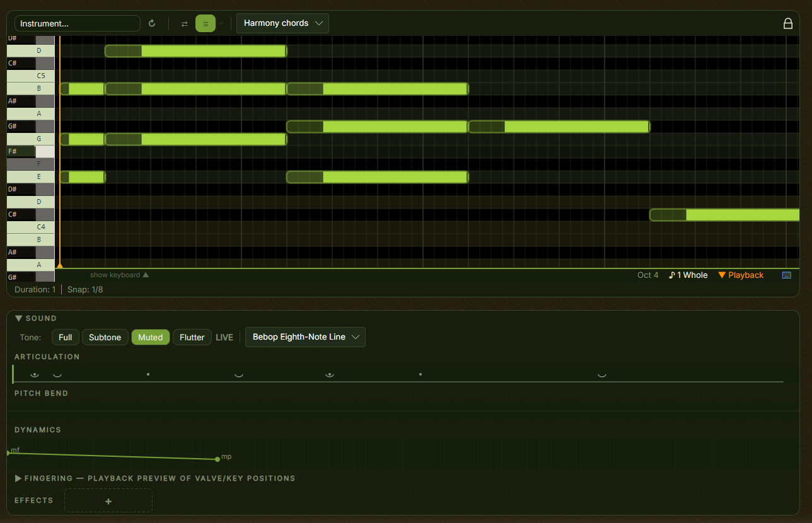This screenshot has height=523, width=812.
Task: Click the 1 Whole note-length selector
Action: click(x=688, y=275)
